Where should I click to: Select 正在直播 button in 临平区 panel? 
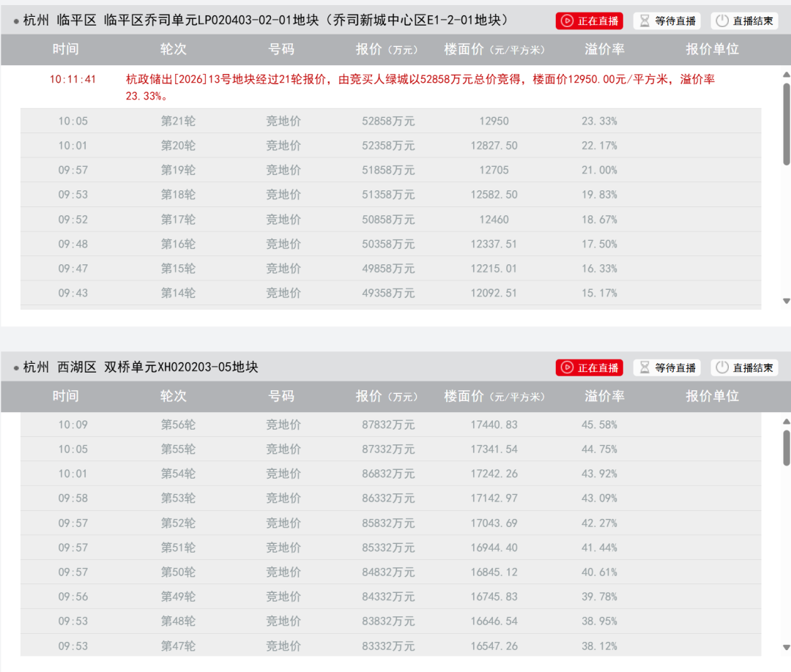(589, 20)
